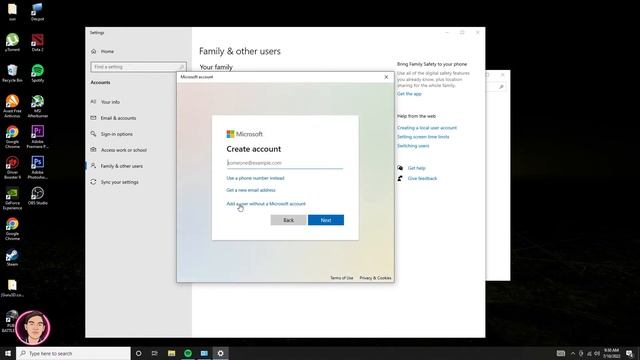Open the Recycle Bin icon
This screenshot has width=640, height=360.
(12, 73)
